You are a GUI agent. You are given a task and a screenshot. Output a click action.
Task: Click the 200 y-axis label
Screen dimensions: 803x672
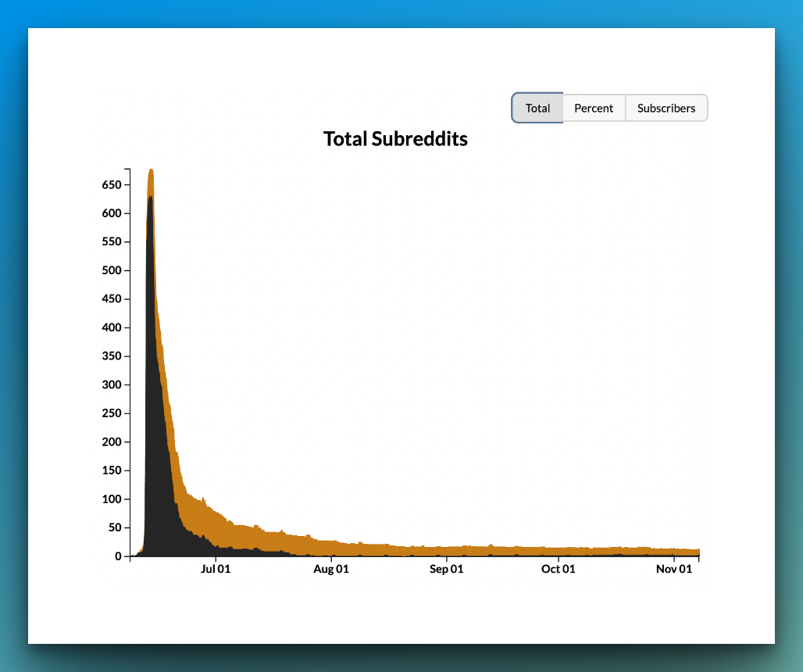tap(112, 442)
